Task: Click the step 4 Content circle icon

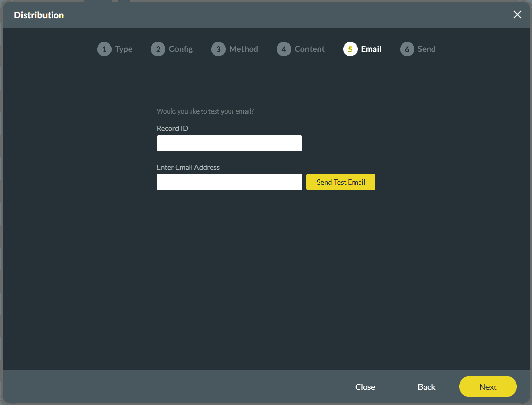Action: [284, 49]
